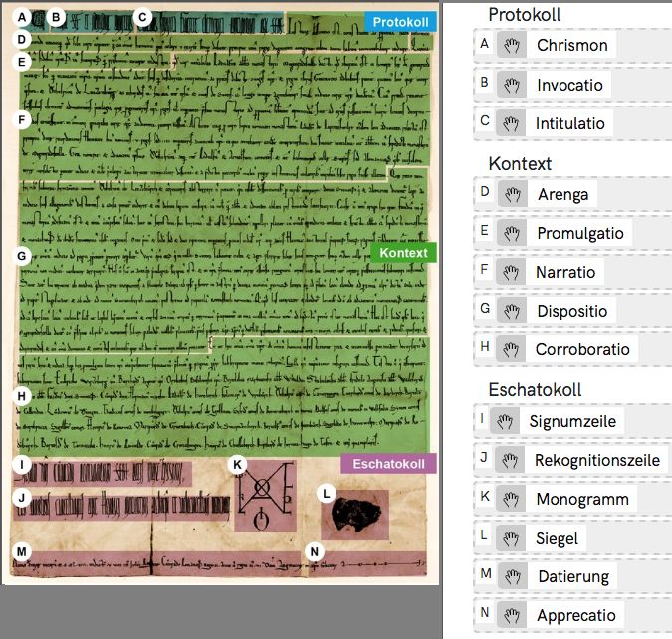The width and height of the screenshot is (672, 639).
Task: Click the hand drag icon beside Signumzeile
Action: (x=505, y=421)
